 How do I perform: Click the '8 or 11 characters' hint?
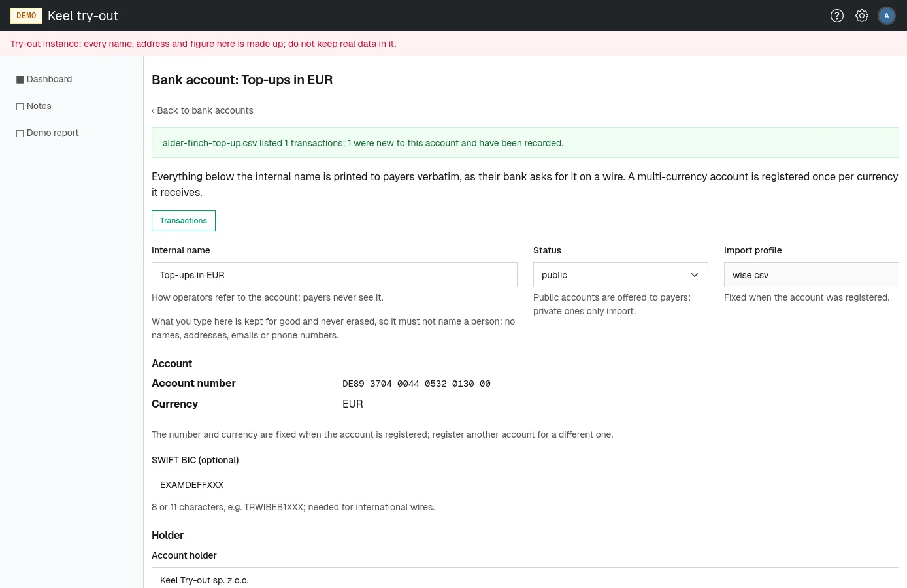tap(293, 507)
